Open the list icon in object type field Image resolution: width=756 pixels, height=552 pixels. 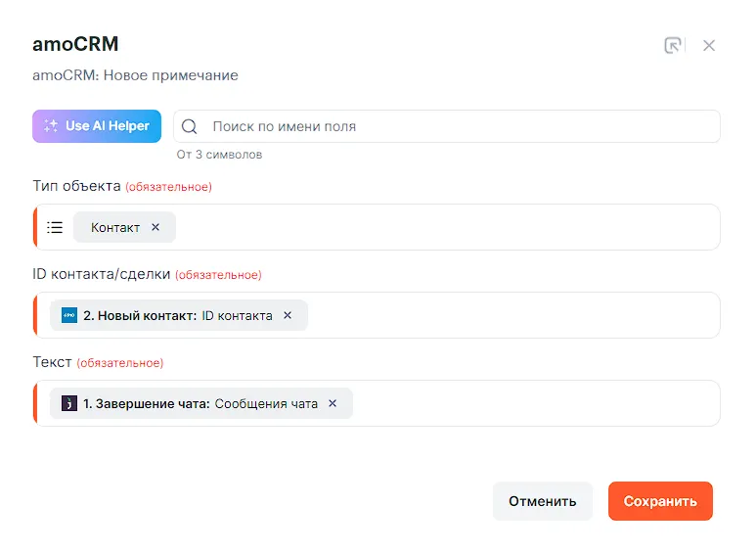tap(55, 227)
